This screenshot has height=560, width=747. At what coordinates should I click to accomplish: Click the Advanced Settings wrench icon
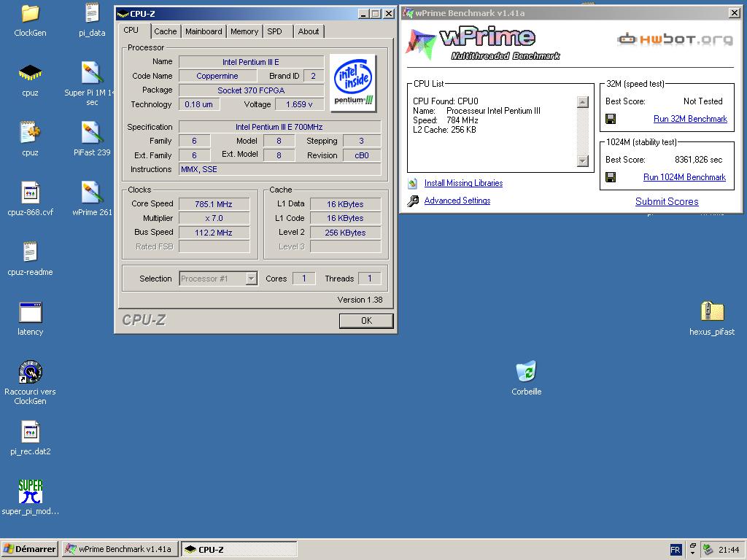click(x=413, y=201)
